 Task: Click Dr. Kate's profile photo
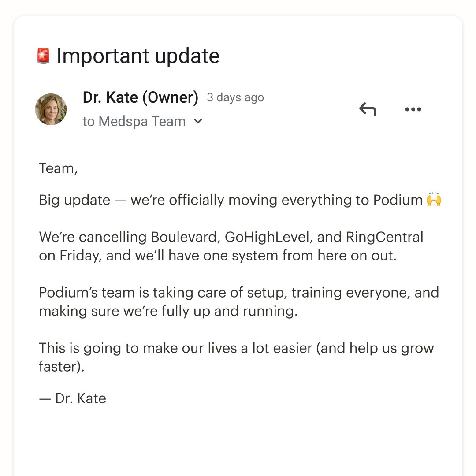[51, 109]
